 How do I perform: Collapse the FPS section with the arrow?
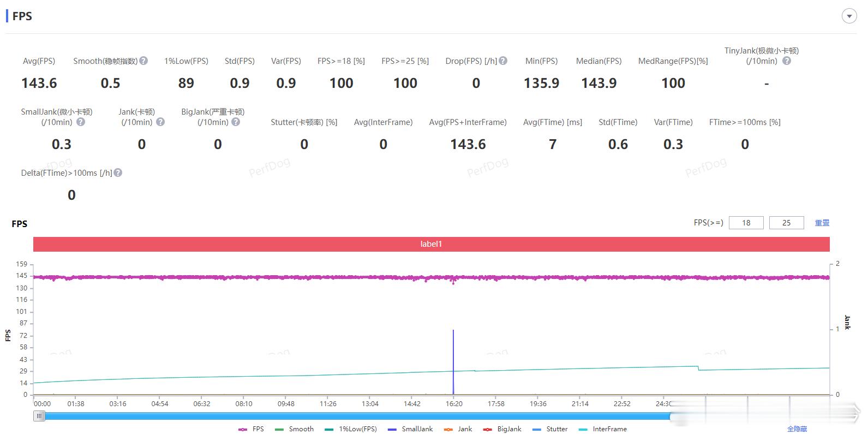click(849, 16)
